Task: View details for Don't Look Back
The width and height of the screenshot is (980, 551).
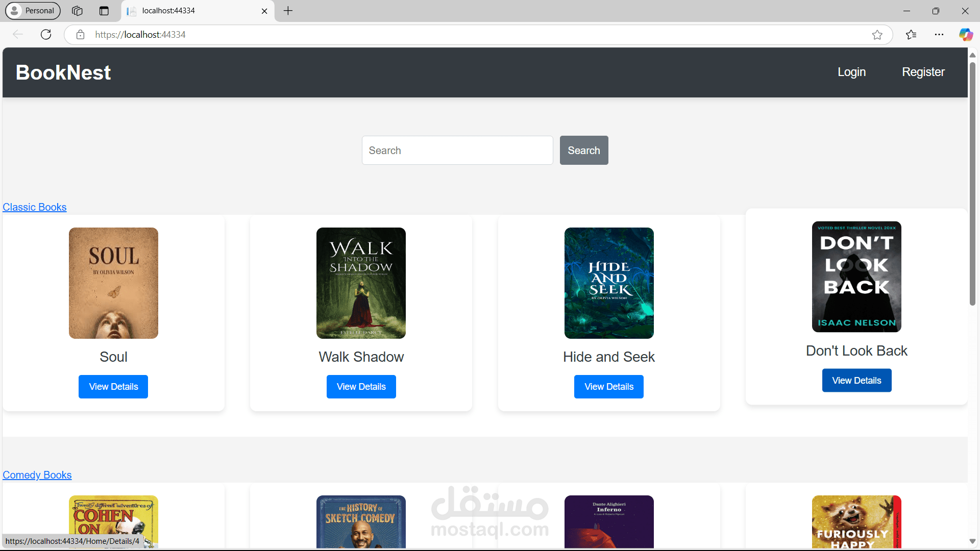Action: click(x=856, y=381)
